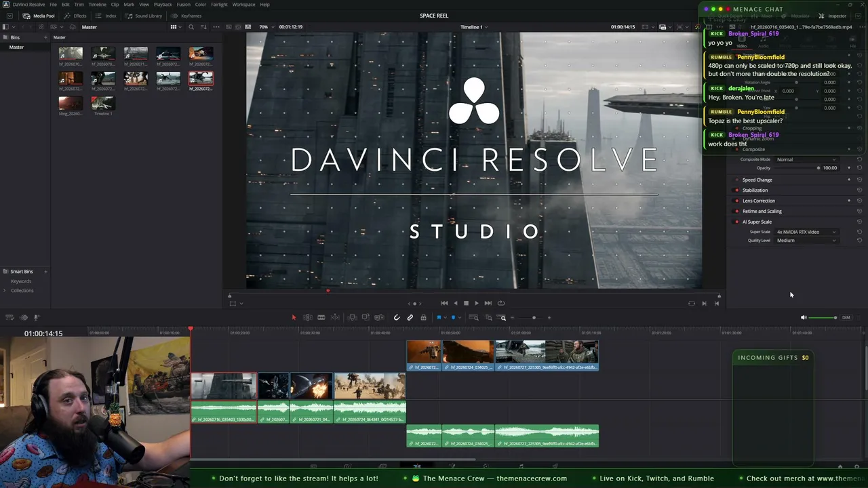Adjust the green volume slider
The height and width of the screenshot is (488, 868).
823,317
